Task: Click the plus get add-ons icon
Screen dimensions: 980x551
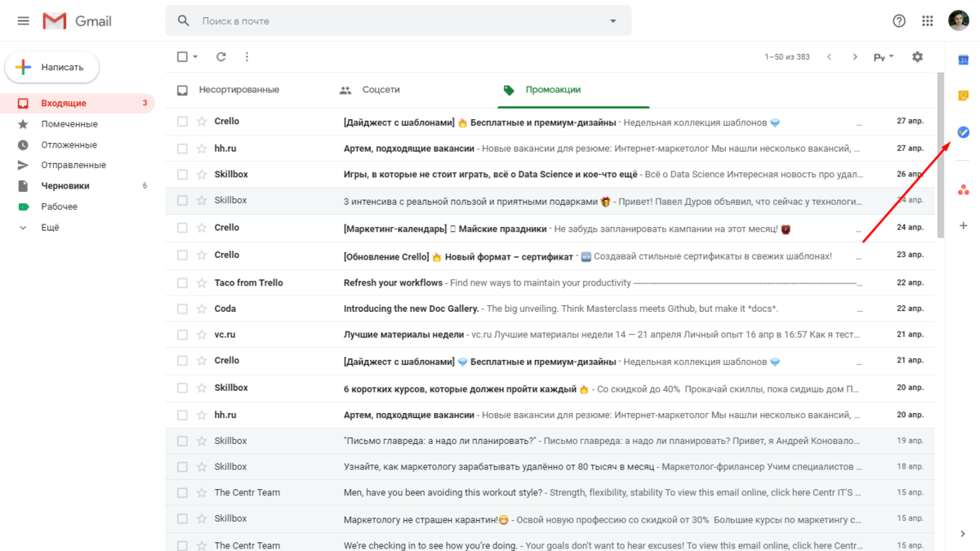Action: tap(963, 225)
